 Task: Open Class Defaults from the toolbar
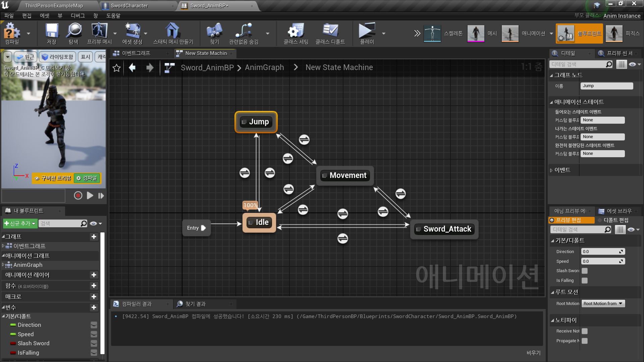pyautogui.click(x=331, y=33)
